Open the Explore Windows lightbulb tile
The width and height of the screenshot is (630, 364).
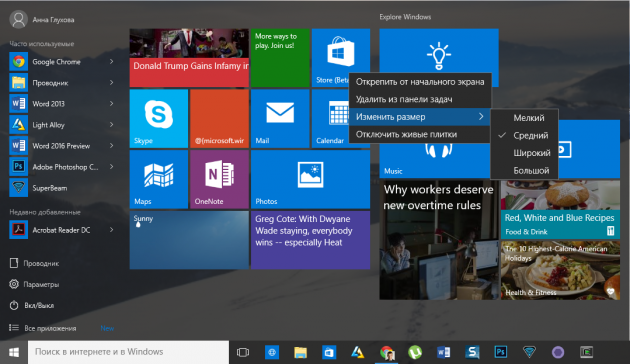pos(439,51)
